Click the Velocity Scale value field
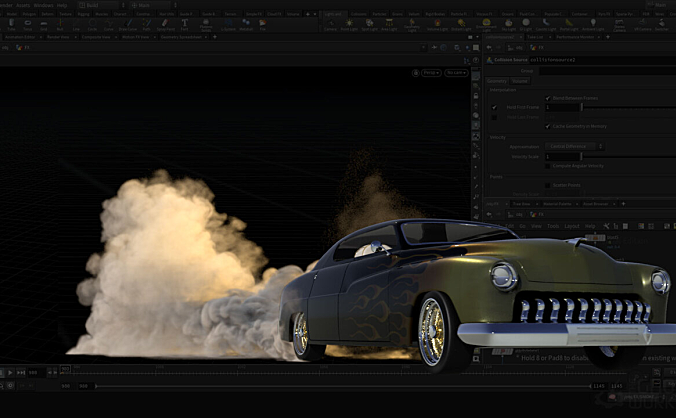The image size is (676, 418). (x=562, y=156)
